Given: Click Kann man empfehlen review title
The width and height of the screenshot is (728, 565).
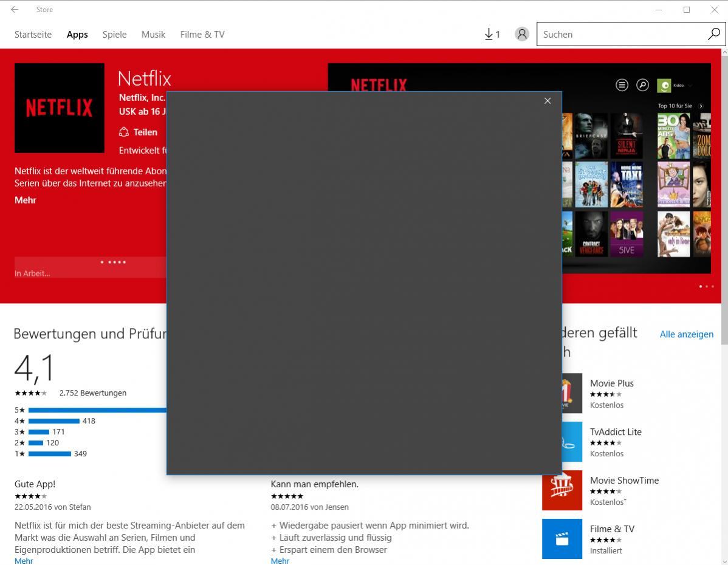Looking at the screenshot, I should tap(314, 484).
